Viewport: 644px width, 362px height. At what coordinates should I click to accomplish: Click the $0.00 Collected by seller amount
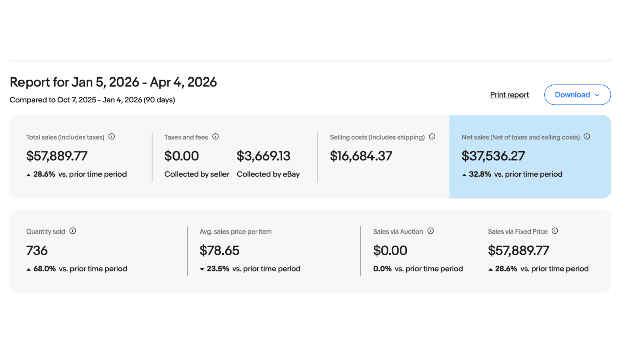(182, 156)
